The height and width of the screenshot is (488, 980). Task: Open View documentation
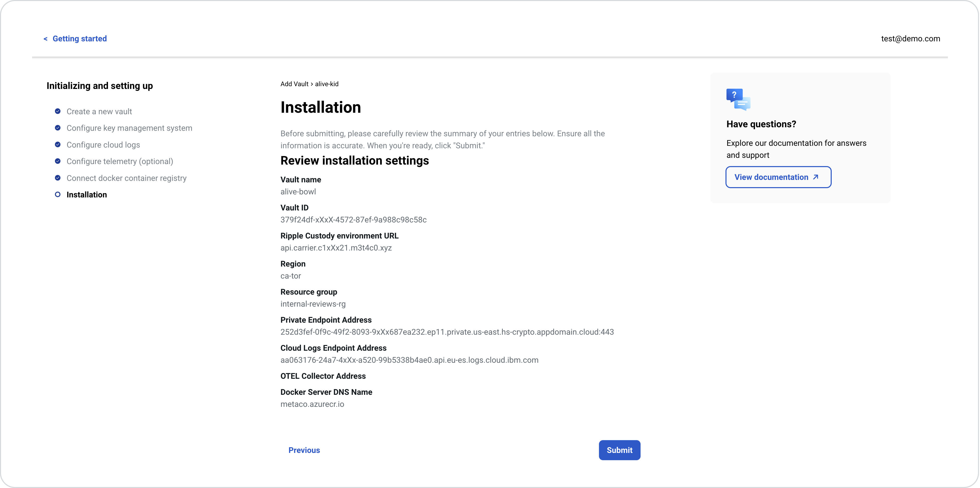(x=778, y=177)
